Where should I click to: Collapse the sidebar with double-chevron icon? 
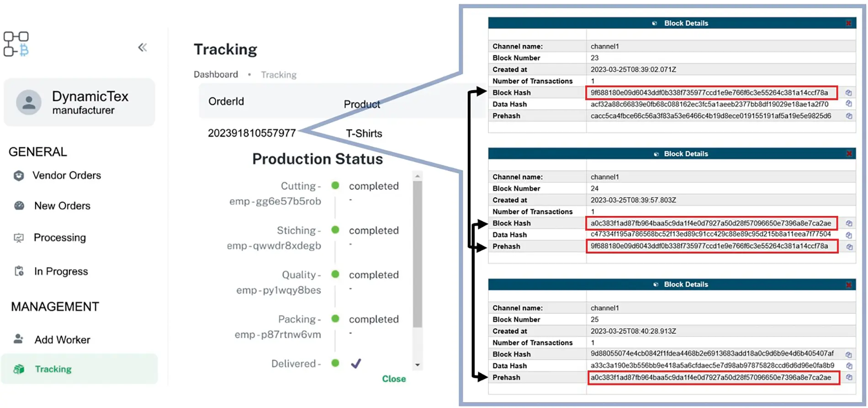click(x=143, y=48)
